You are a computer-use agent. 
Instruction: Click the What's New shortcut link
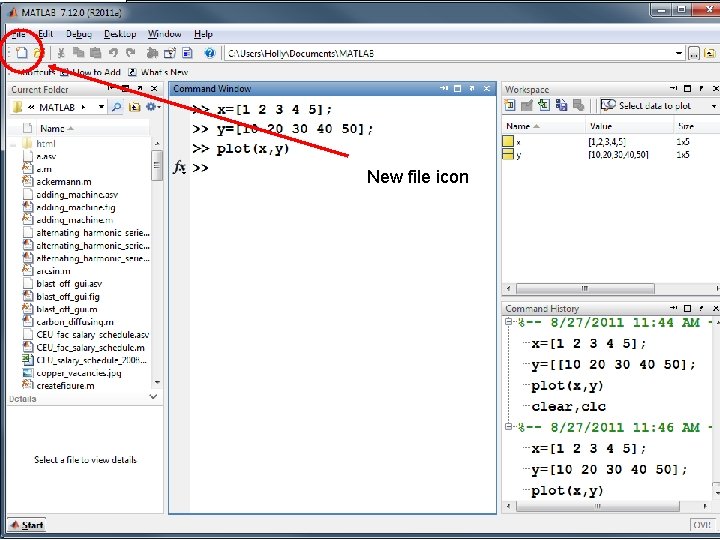pos(158,72)
